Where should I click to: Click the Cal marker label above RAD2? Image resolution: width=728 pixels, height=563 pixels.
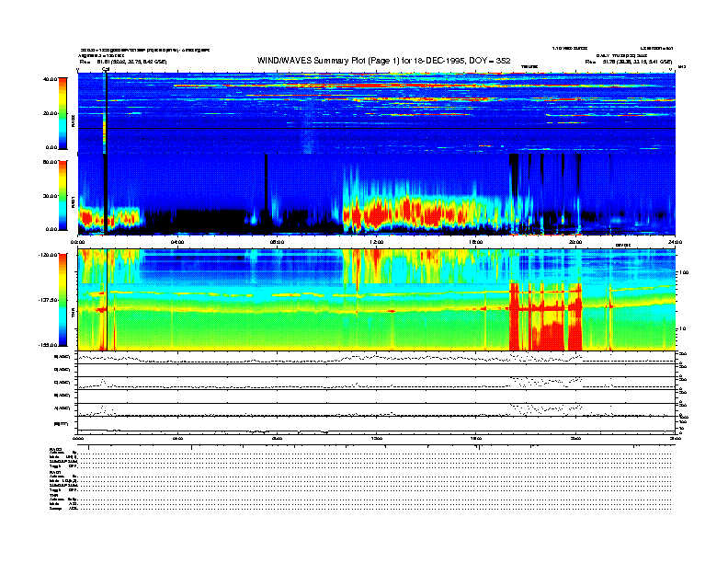pyautogui.click(x=106, y=70)
